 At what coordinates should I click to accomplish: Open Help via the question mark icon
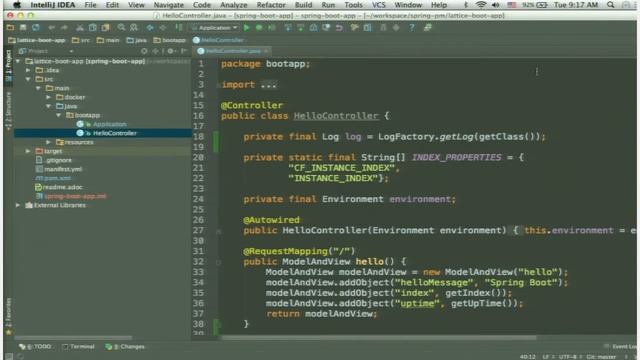pos(412,28)
